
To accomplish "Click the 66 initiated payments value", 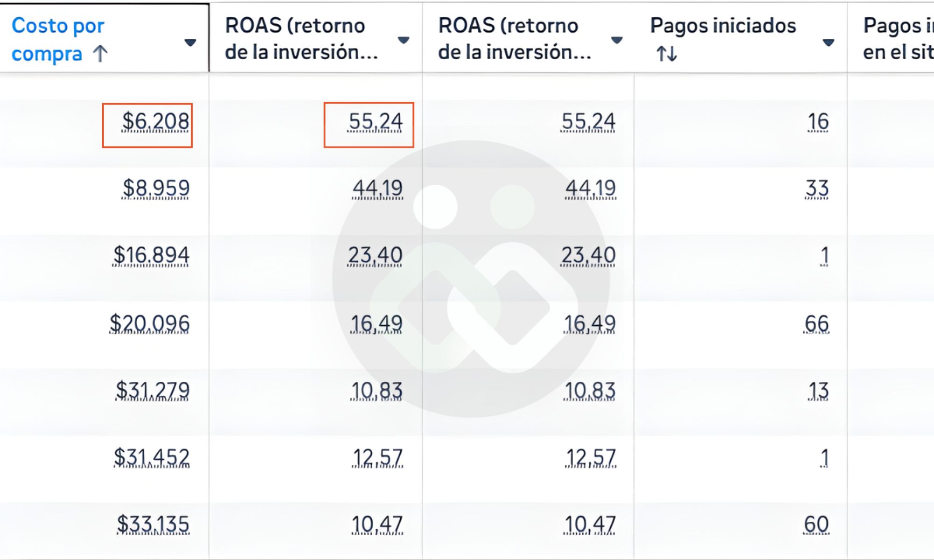I will [x=816, y=323].
